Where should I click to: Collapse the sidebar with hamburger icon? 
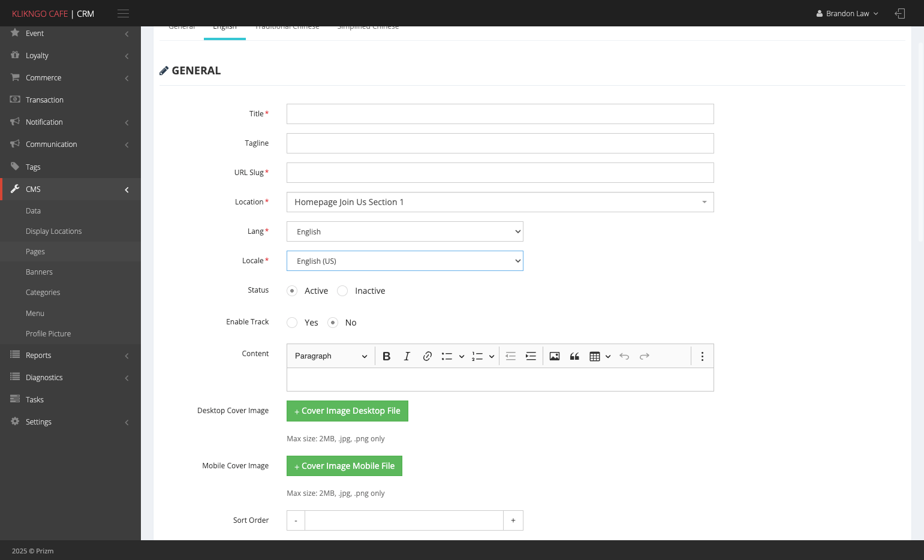123,13
